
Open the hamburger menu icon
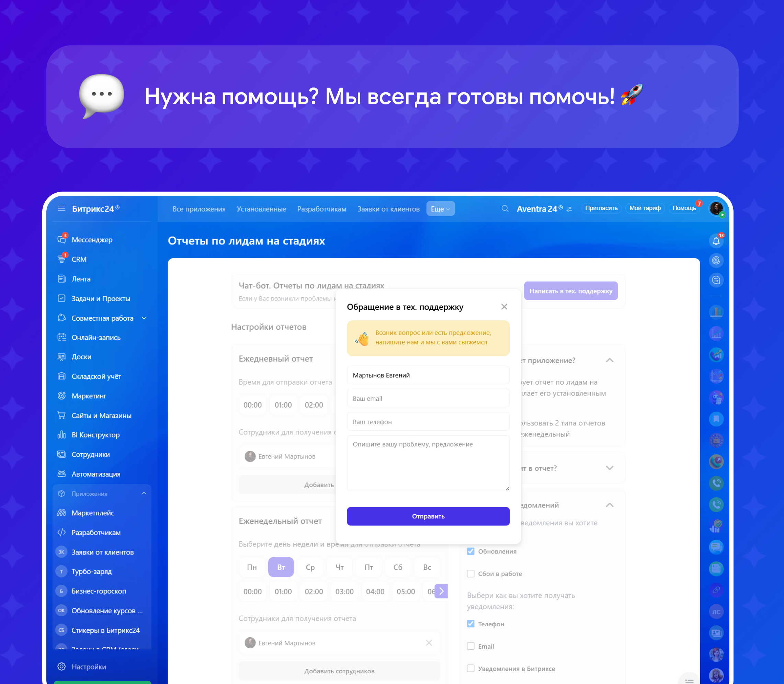tap(61, 208)
